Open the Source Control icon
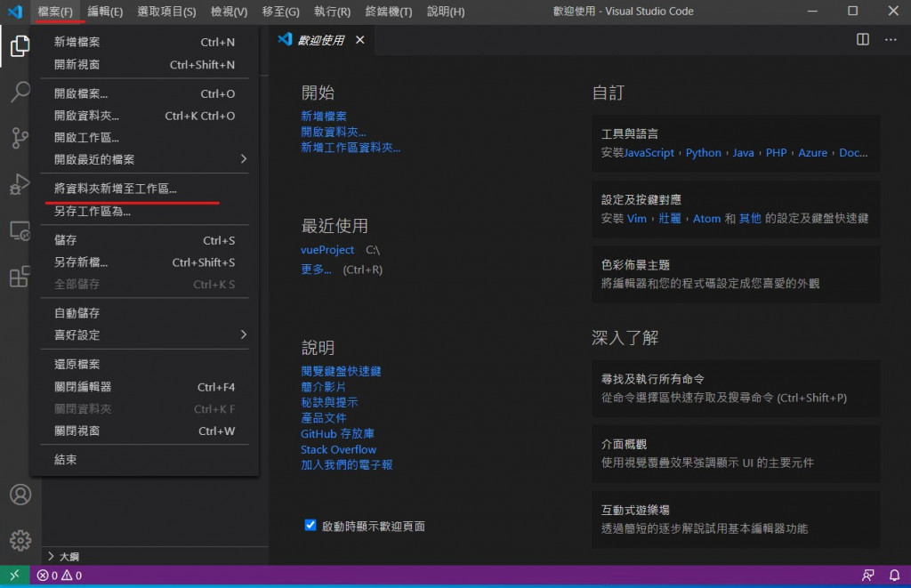911x588 pixels. click(x=20, y=138)
